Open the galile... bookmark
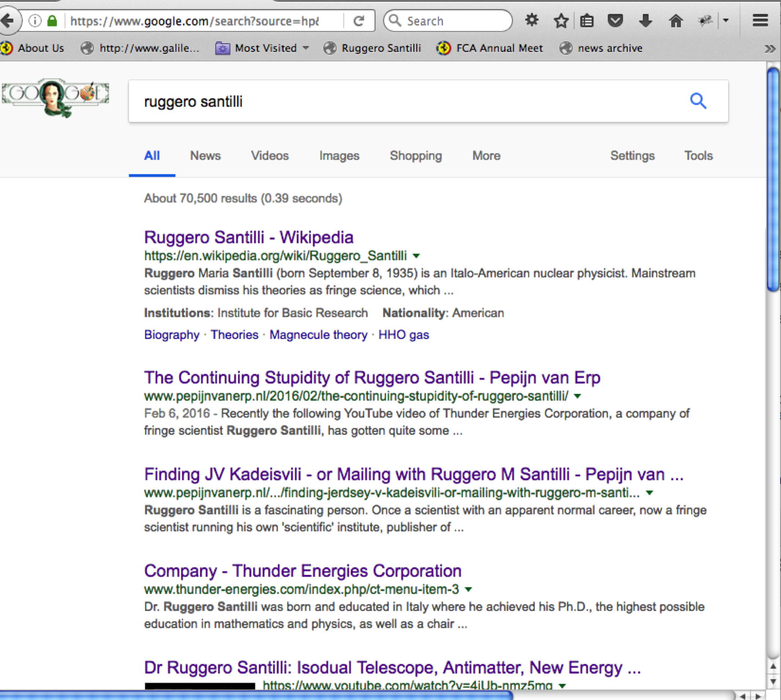This screenshot has width=781, height=700. (141, 48)
